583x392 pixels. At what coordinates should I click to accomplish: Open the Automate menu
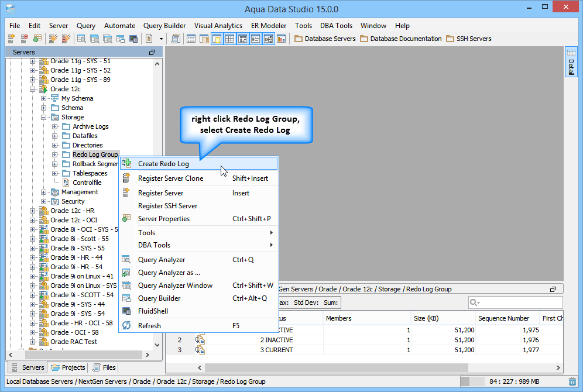pos(120,26)
